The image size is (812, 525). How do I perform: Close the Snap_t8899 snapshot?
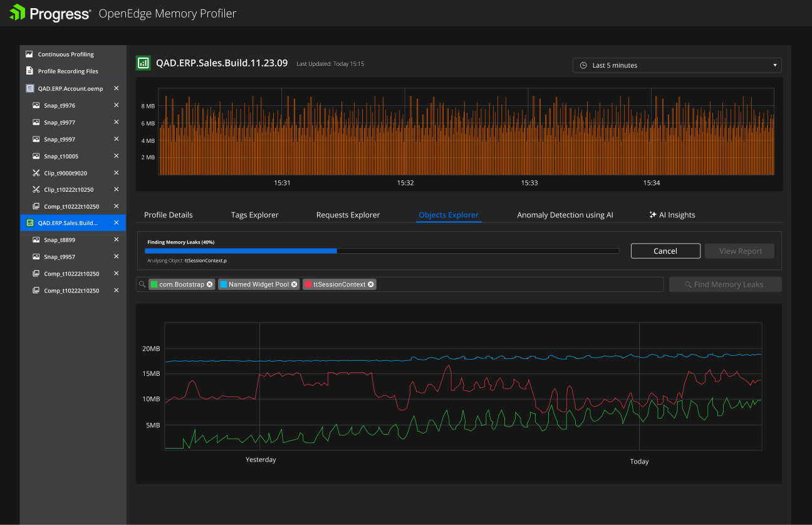coord(116,239)
